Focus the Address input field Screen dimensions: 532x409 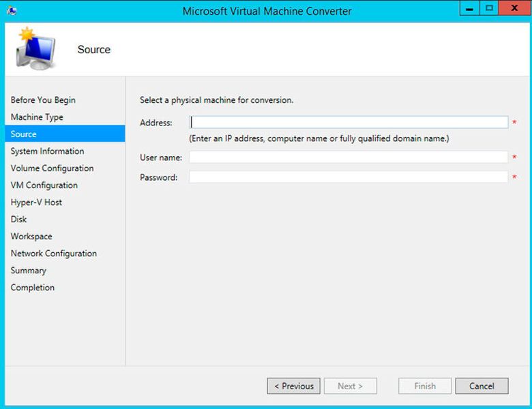click(x=349, y=122)
